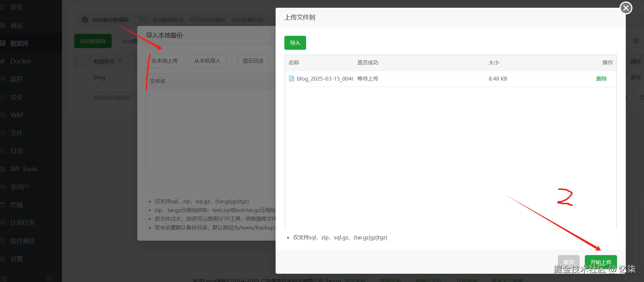Delete the blog_2025-03-15 file entry

(x=601, y=78)
